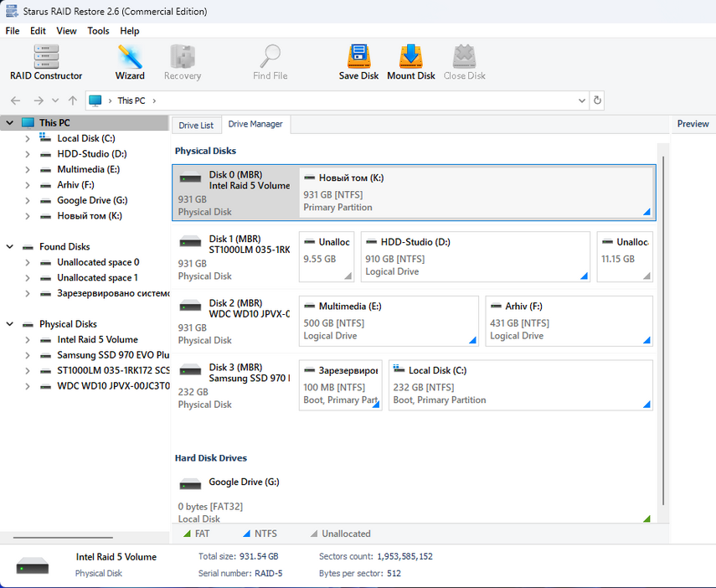This screenshot has width=716, height=588.
Task: Select Unallocated space 1 in the tree
Action: pos(97,278)
